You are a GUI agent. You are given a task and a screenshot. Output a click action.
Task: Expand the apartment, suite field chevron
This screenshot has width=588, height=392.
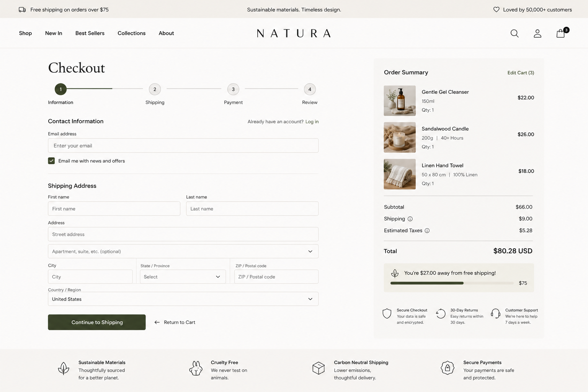pos(310,252)
